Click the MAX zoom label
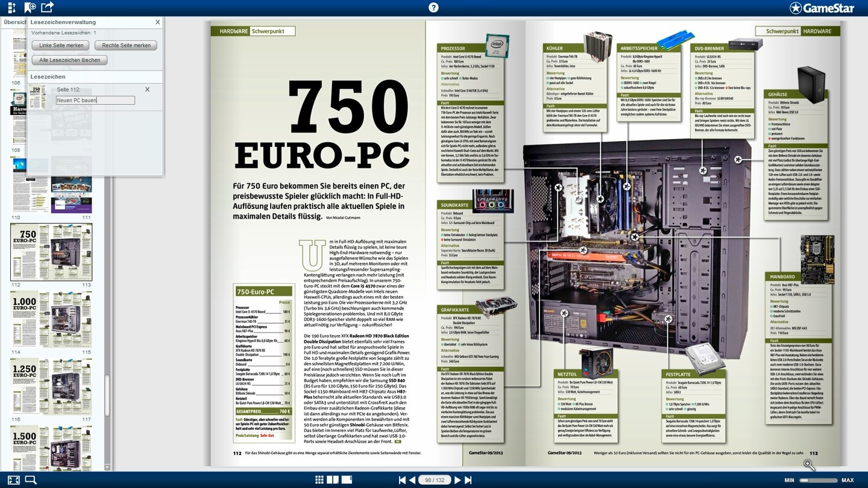Viewport: 868px width, 488px height. [848, 480]
